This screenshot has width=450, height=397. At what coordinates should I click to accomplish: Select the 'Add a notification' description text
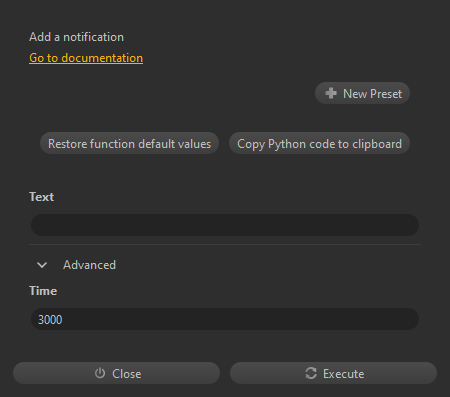pos(76,37)
